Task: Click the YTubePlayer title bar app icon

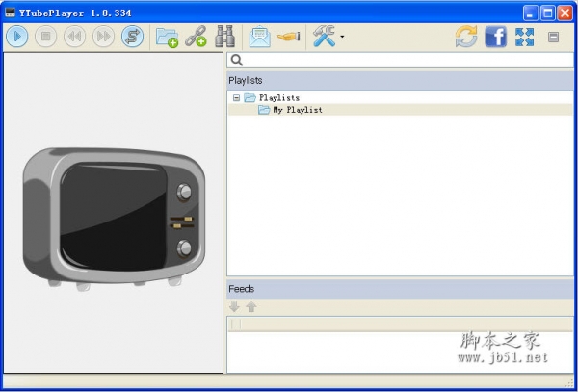Action: click(x=10, y=13)
